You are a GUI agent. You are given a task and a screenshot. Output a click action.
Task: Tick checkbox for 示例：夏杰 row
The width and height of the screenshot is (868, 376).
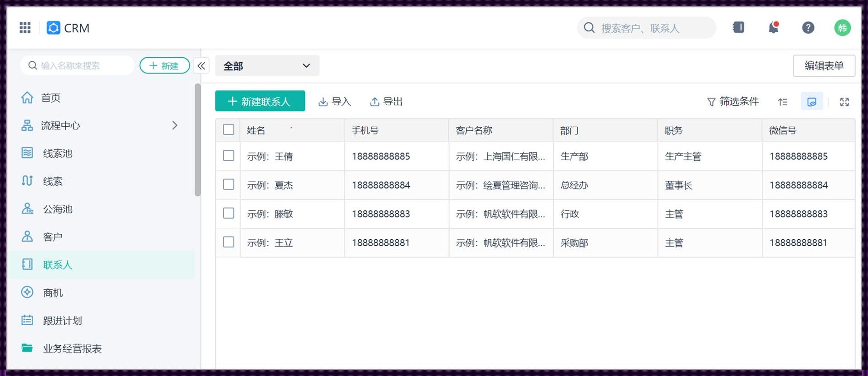(229, 184)
